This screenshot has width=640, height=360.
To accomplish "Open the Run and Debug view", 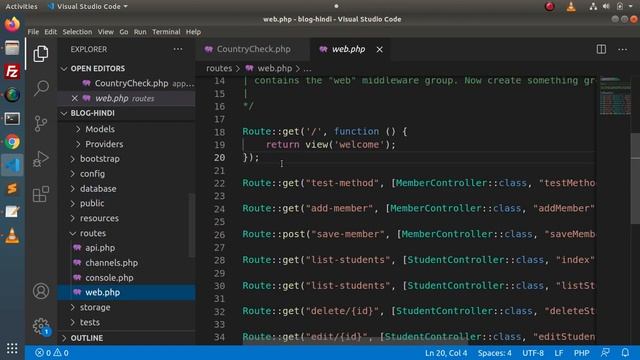I will pos(41,159).
